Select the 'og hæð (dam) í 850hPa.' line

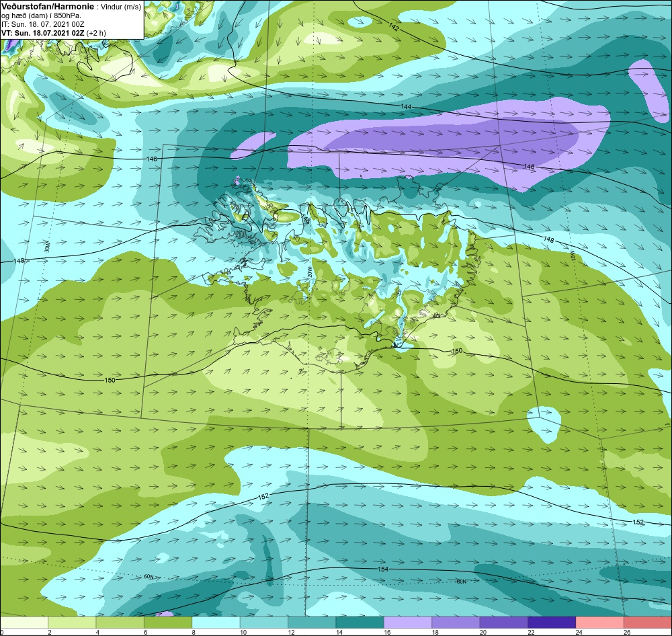click(41, 15)
